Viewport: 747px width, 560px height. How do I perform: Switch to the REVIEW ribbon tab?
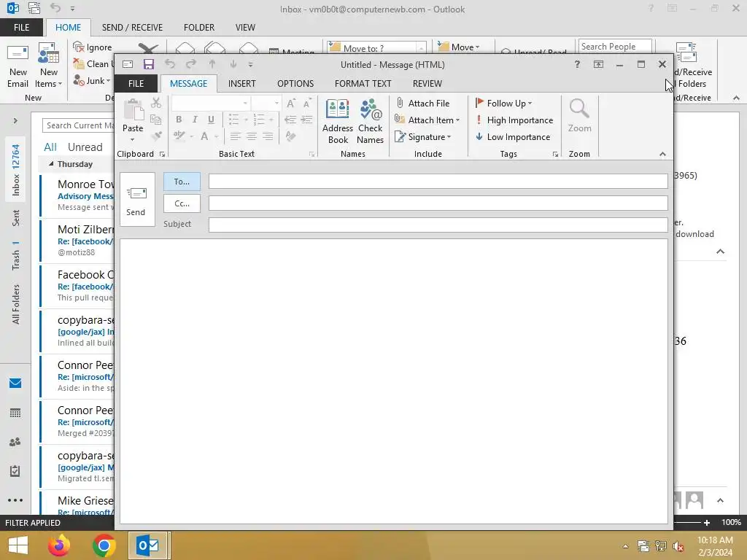pyautogui.click(x=427, y=83)
